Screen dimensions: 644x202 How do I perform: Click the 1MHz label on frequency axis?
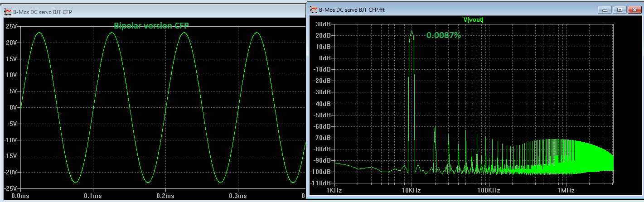565,191
